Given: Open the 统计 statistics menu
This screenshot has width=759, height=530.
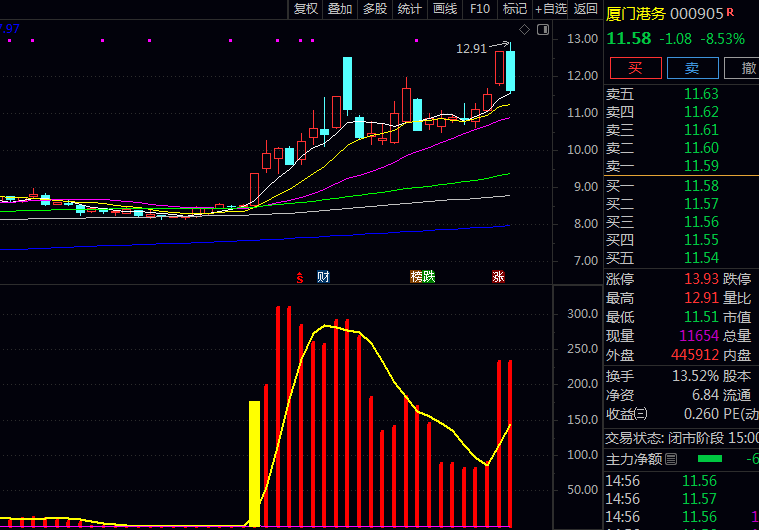Looking at the screenshot, I should pos(410,9).
